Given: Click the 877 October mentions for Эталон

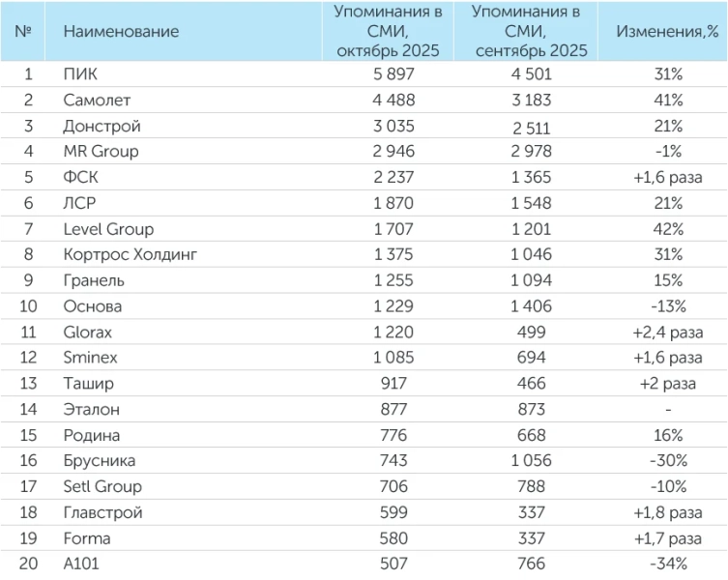Looking at the screenshot, I should coord(388,409).
